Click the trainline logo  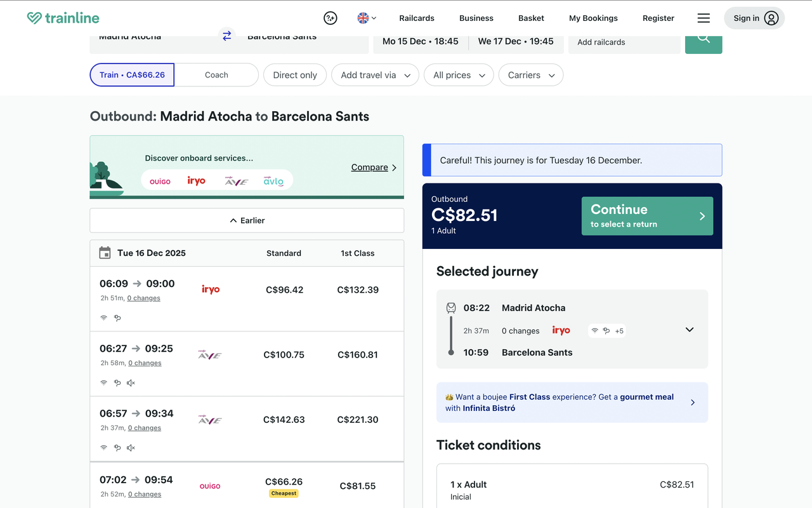point(63,18)
